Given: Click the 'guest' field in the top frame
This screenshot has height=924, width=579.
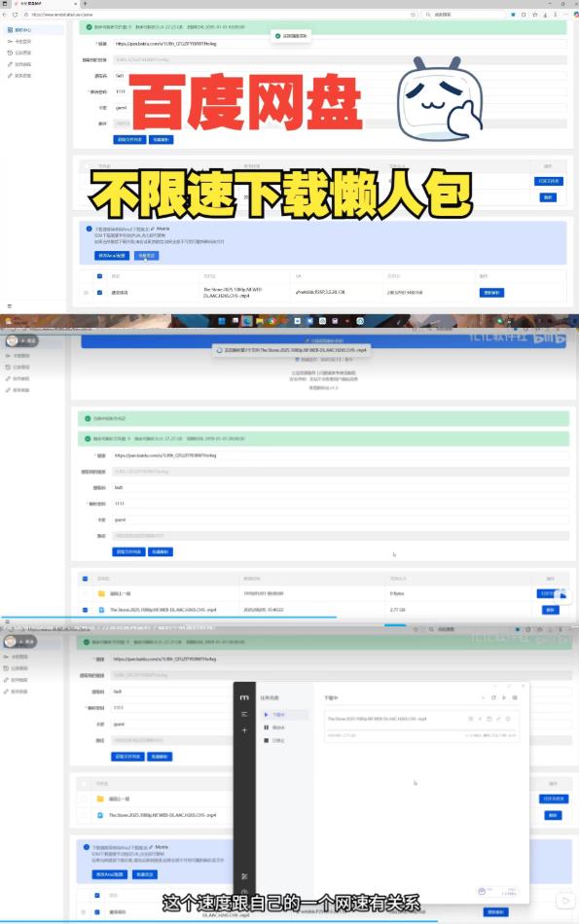Looking at the screenshot, I should click(x=339, y=108).
